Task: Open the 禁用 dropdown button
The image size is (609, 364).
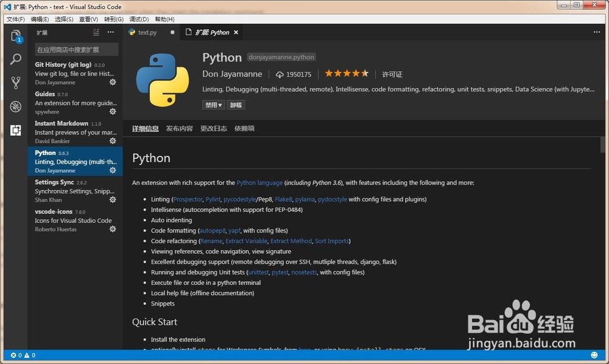Action: click(x=213, y=105)
